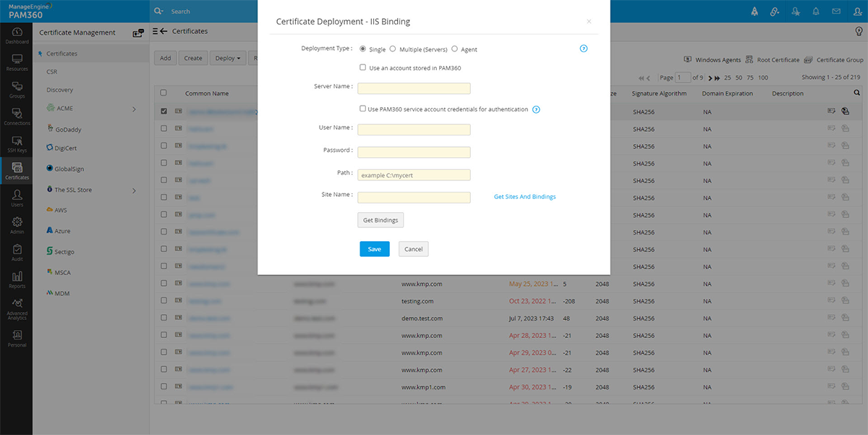This screenshot has height=435, width=868.
Task: Open the Resources sidebar icon
Action: [x=17, y=62]
